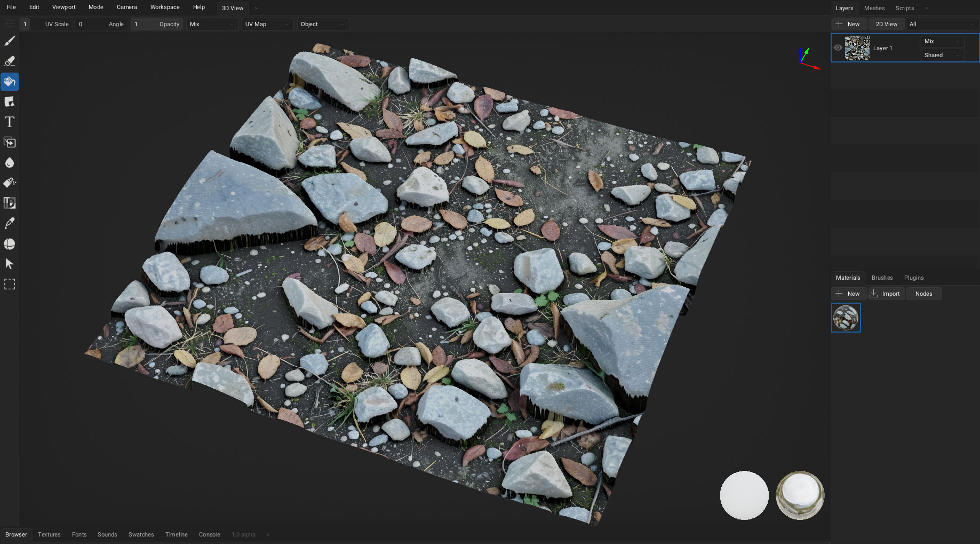Select the Brush tool
The image size is (980, 544).
[x=10, y=41]
